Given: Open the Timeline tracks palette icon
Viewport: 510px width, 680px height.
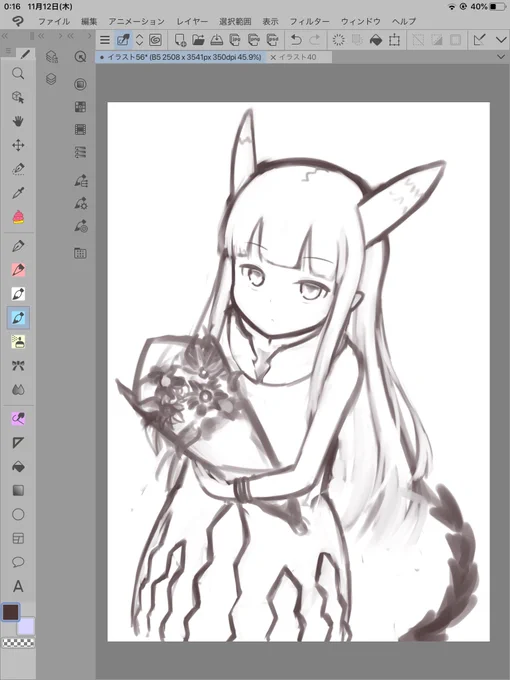Looking at the screenshot, I should [x=80, y=152].
